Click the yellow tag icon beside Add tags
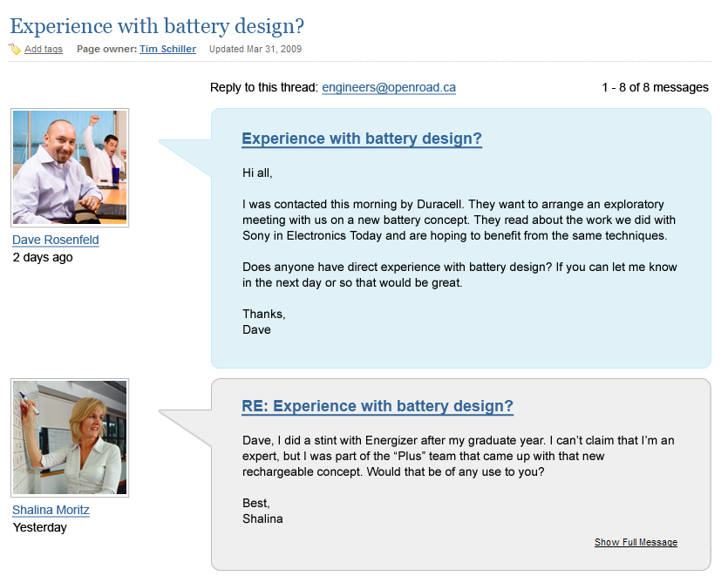 pos(15,50)
